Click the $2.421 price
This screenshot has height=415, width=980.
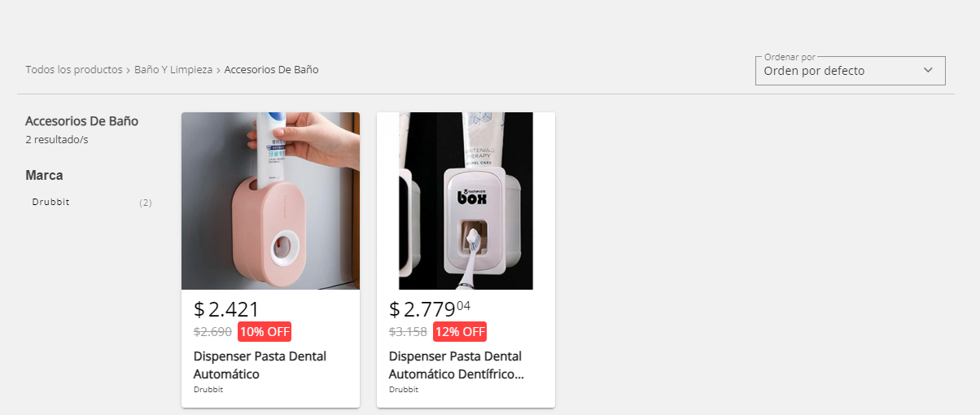pos(226,309)
